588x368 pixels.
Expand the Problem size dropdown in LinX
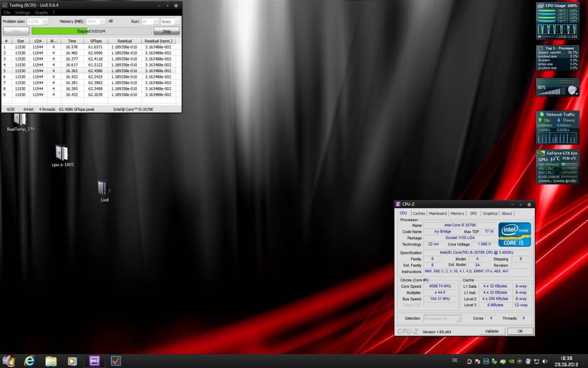[45, 22]
